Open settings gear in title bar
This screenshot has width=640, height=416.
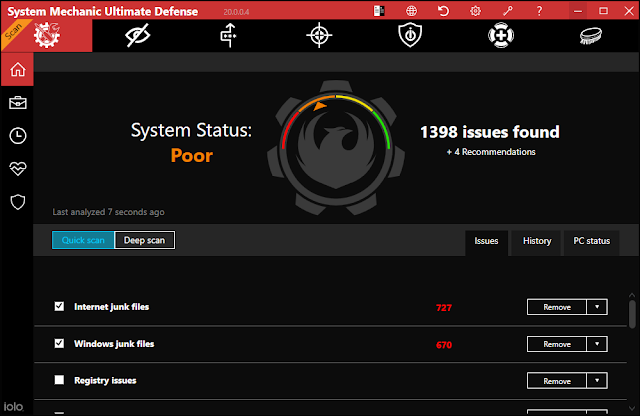[x=476, y=11]
